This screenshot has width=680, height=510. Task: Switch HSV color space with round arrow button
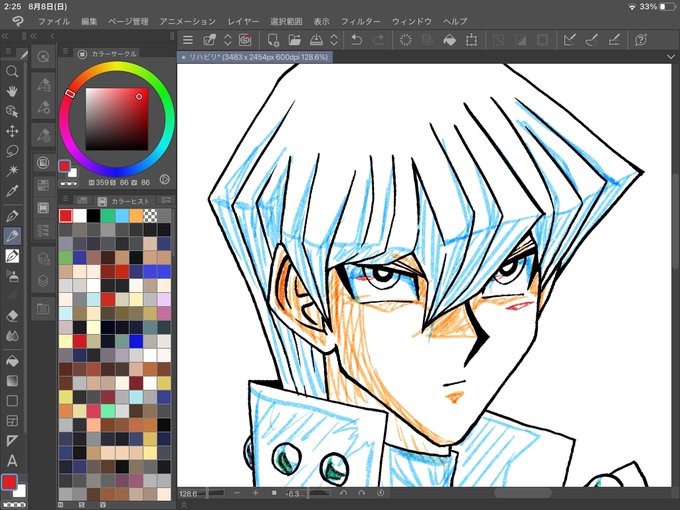click(164, 179)
